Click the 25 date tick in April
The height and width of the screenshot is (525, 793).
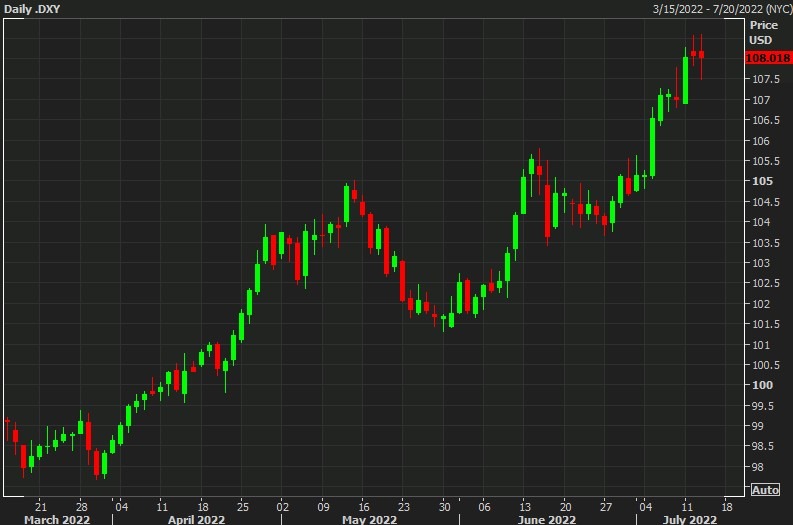(x=243, y=507)
